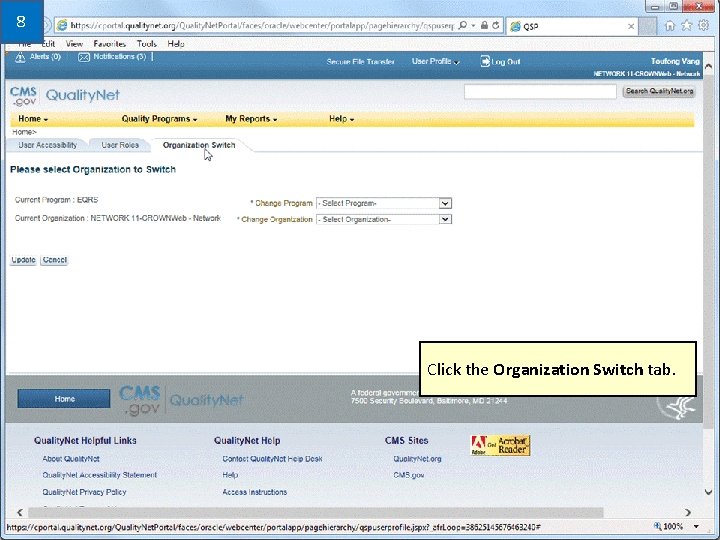Expand the Home navigation menu
This screenshot has height=540, width=720.
pyautogui.click(x=33, y=119)
